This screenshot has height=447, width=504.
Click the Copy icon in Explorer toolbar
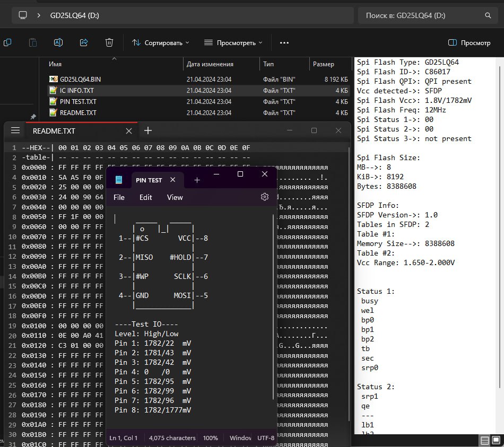(x=7, y=42)
